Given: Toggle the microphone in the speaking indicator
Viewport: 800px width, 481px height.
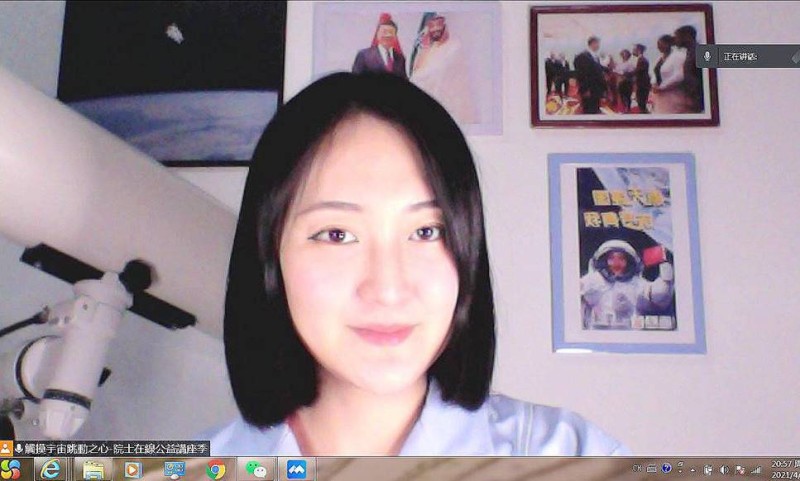Looking at the screenshot, I should click(x=708, y=56).
